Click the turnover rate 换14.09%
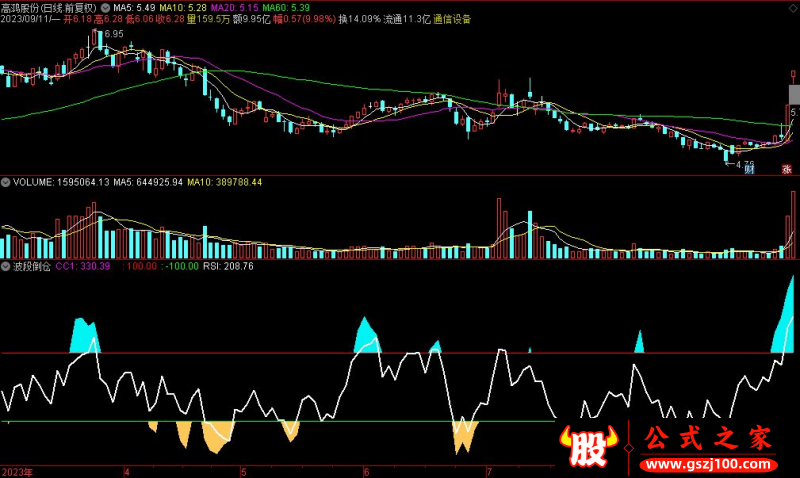Screen dimensions: 800x478 360,19
